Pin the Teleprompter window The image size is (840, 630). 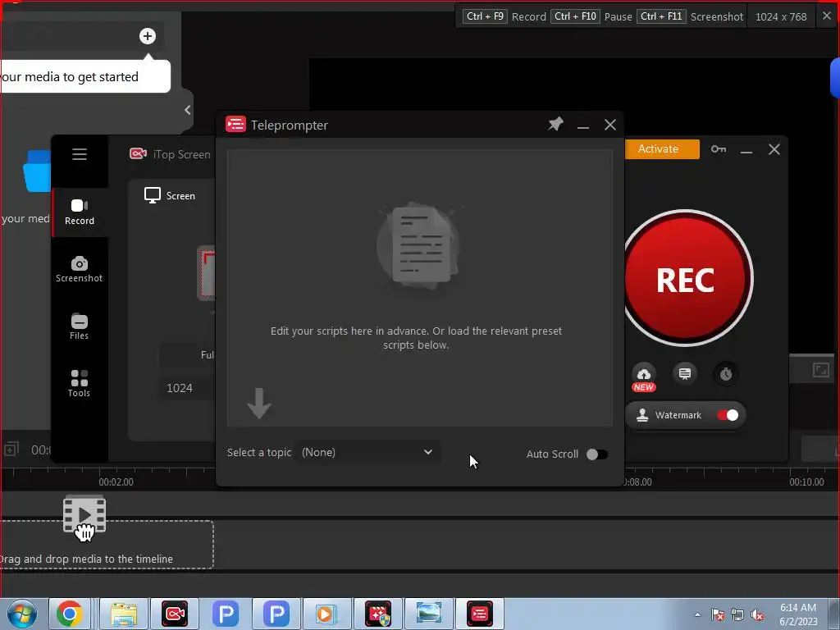(555, 125)
